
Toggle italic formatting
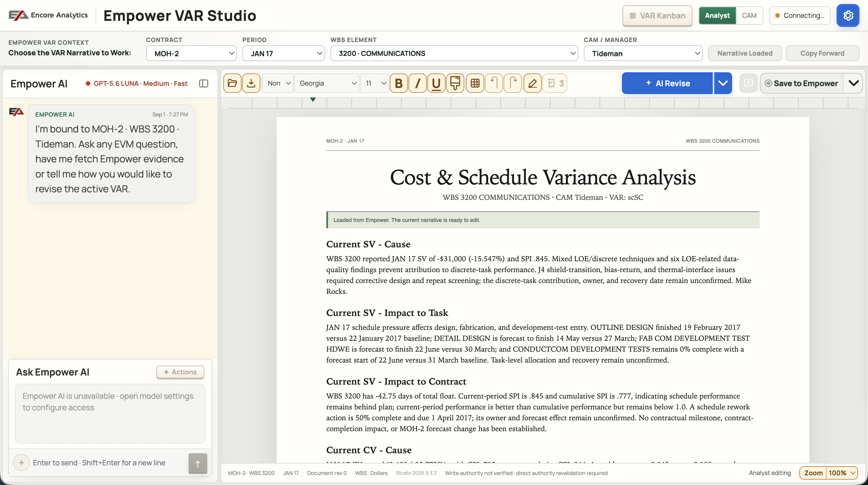(417, 83)
